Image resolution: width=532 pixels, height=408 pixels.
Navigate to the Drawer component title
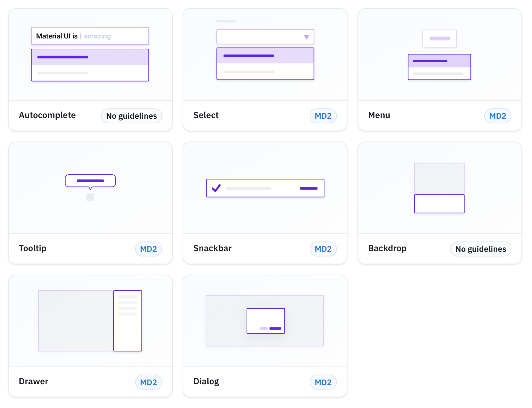(x=34, y=381)
